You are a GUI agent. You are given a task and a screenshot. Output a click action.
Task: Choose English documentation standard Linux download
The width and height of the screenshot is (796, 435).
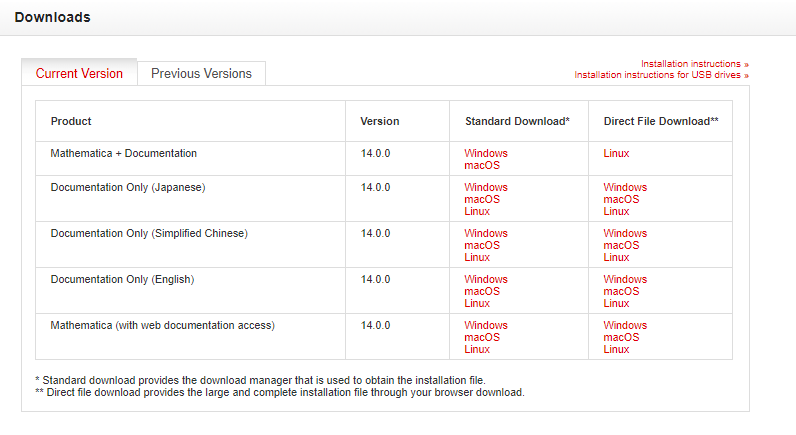477,304
